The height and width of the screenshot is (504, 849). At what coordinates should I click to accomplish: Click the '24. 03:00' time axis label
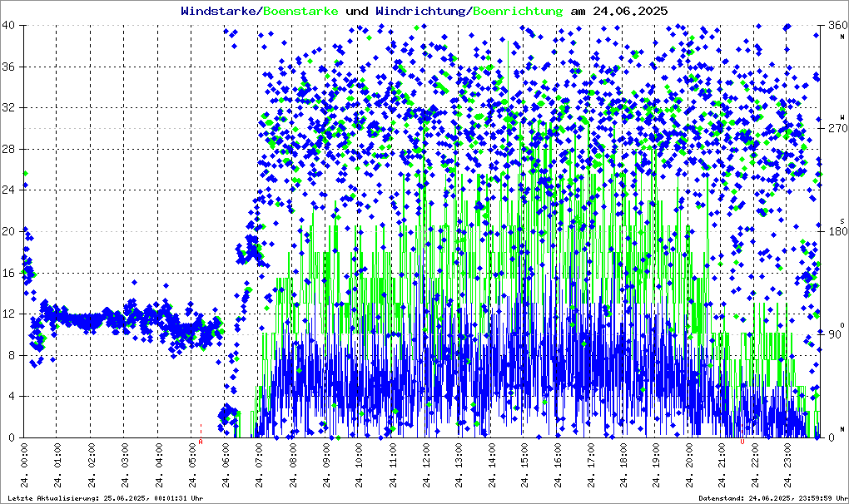point(124,466)
